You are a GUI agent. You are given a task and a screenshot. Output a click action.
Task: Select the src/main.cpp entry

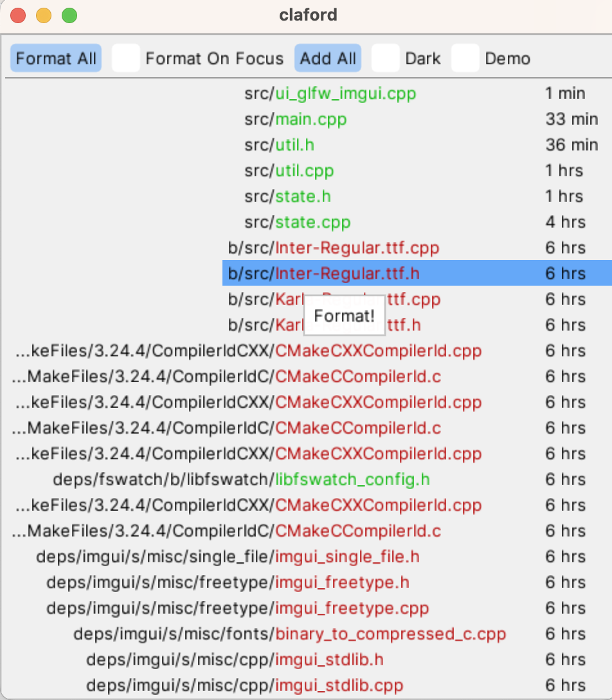(x=296, y=119)
